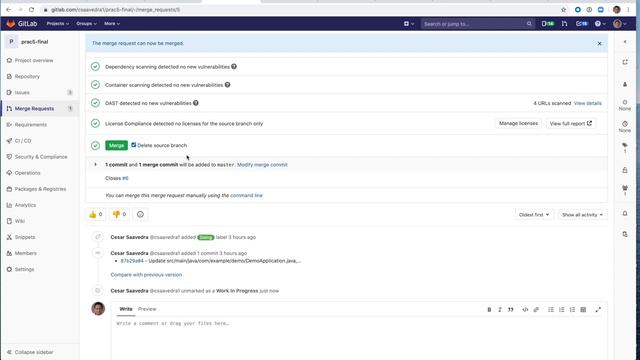Click help icon beside Container scanning

coord(227,85)
